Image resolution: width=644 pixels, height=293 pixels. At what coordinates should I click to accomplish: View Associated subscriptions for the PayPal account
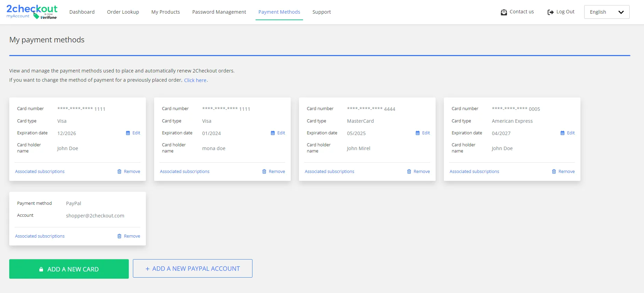40,236
